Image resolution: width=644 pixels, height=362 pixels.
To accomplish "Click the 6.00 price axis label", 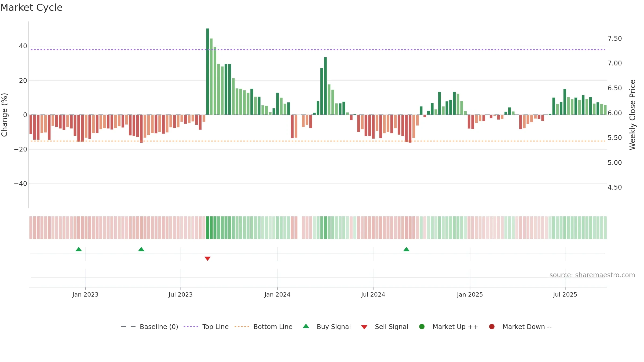I will point(615,113).
